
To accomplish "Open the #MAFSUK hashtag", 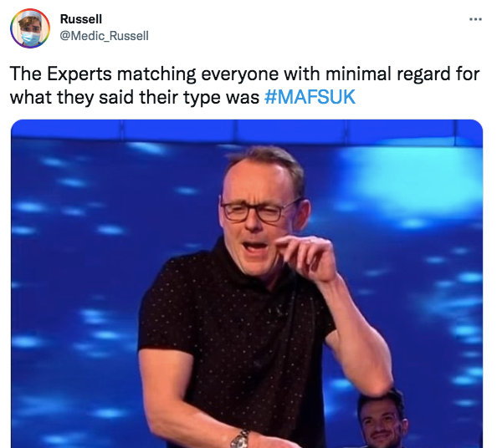I will click(310, 97).
